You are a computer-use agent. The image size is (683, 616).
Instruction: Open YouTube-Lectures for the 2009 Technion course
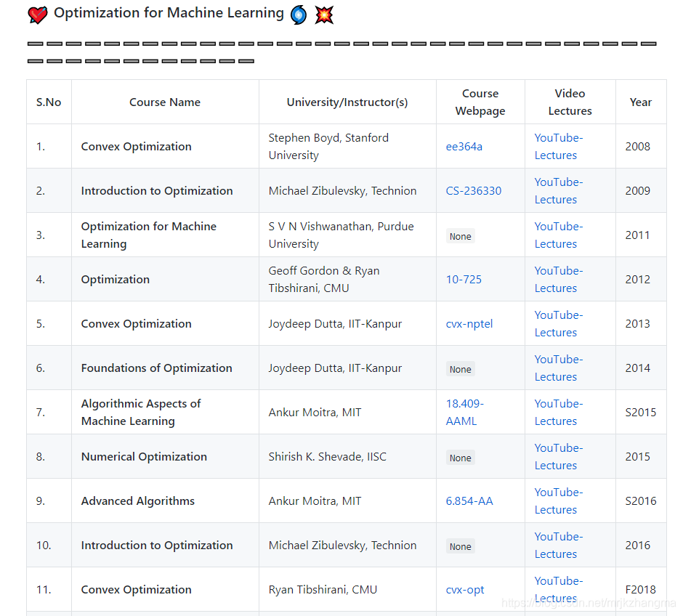point(559,191)
